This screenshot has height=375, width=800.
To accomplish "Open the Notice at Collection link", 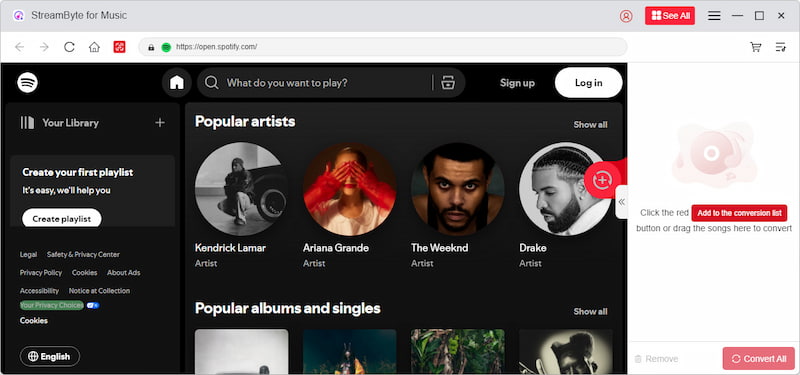I will pos(99,291).
